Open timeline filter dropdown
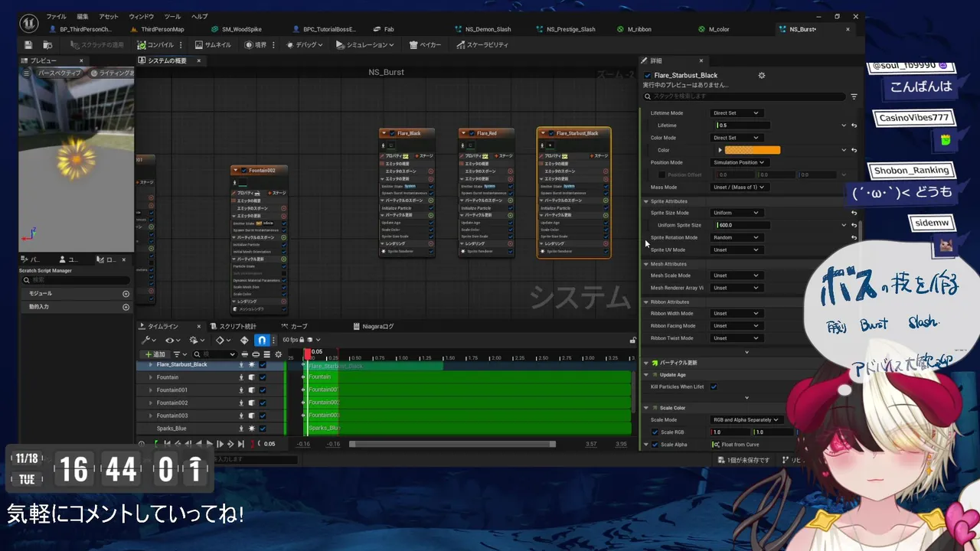Viewport: 980px width, 551px height. click(x=178, y=354)
